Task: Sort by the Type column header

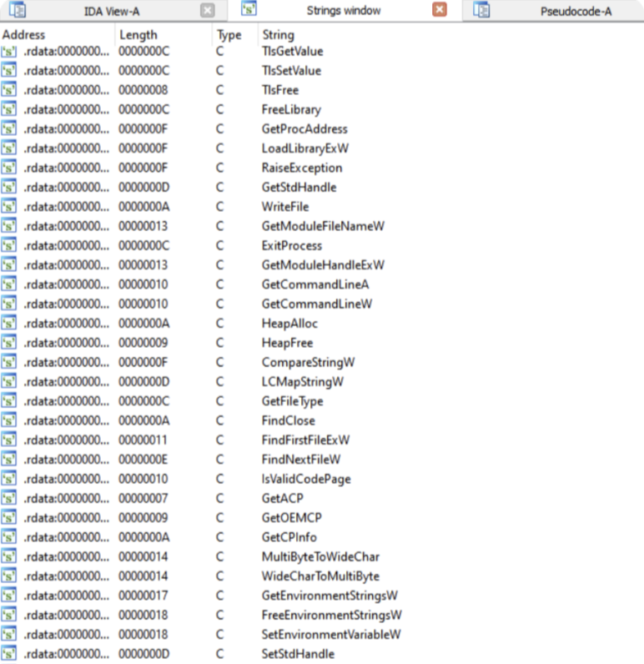Action: 229,35
